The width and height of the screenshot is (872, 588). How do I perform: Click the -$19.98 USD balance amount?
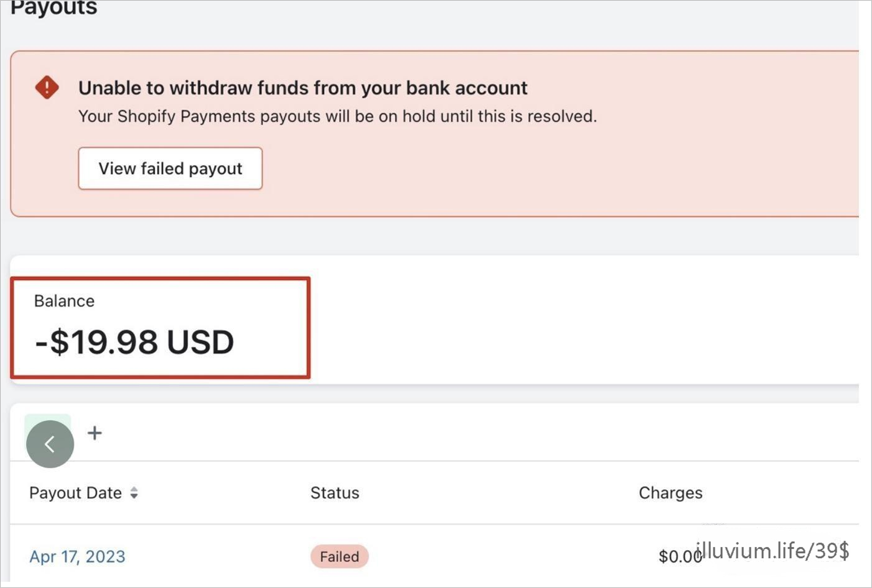pyautogui.click(x=134, y=342)
